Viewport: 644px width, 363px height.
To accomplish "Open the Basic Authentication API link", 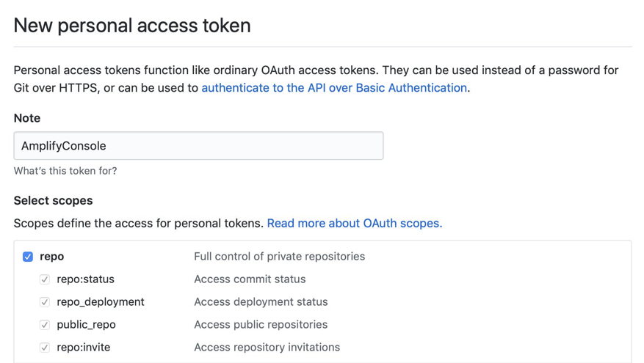I will (x=334, y=88).
